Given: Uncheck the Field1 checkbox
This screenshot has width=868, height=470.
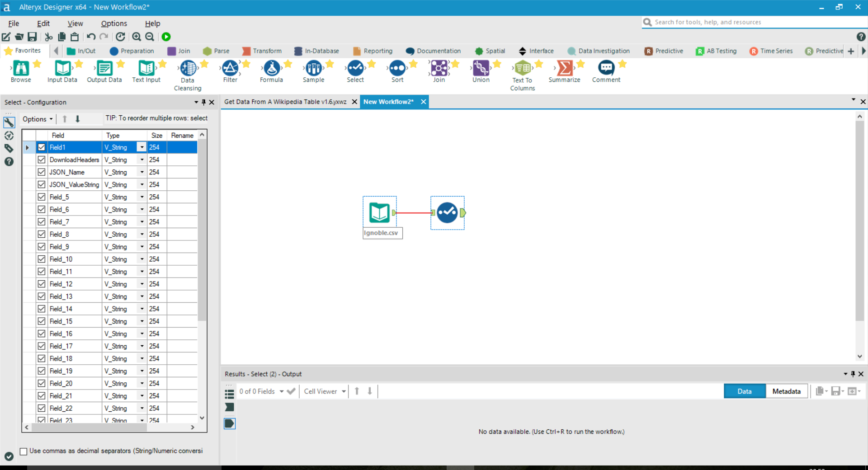Looking at the screenshot, I should point(42,147).
